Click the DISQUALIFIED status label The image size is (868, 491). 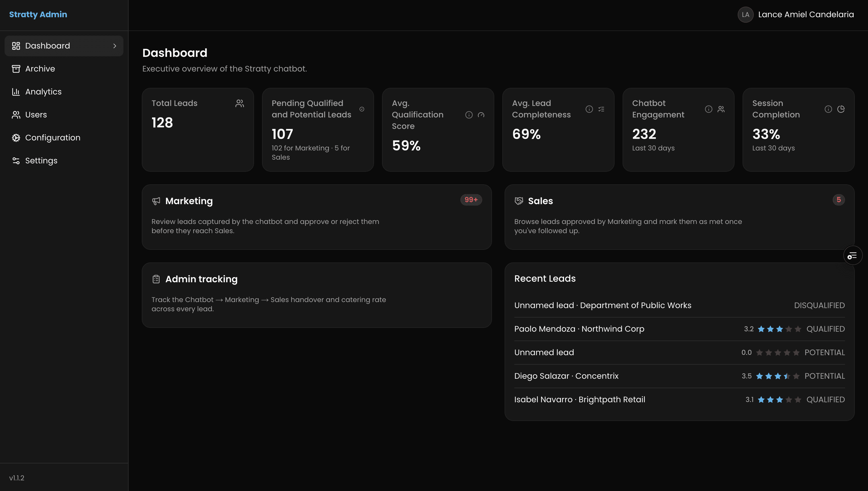tap(819, 306)
